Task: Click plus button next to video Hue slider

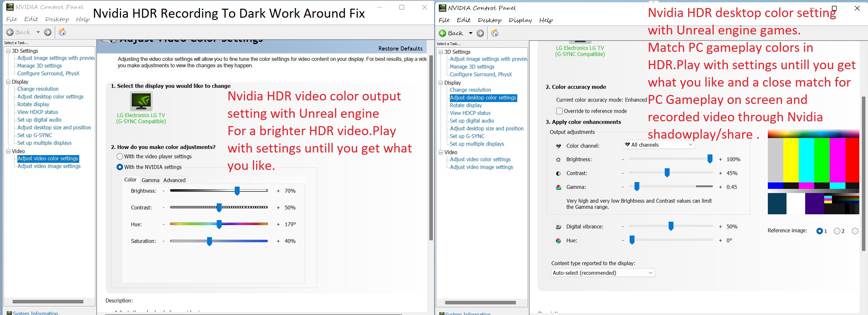Action: [x=278, y=225]
